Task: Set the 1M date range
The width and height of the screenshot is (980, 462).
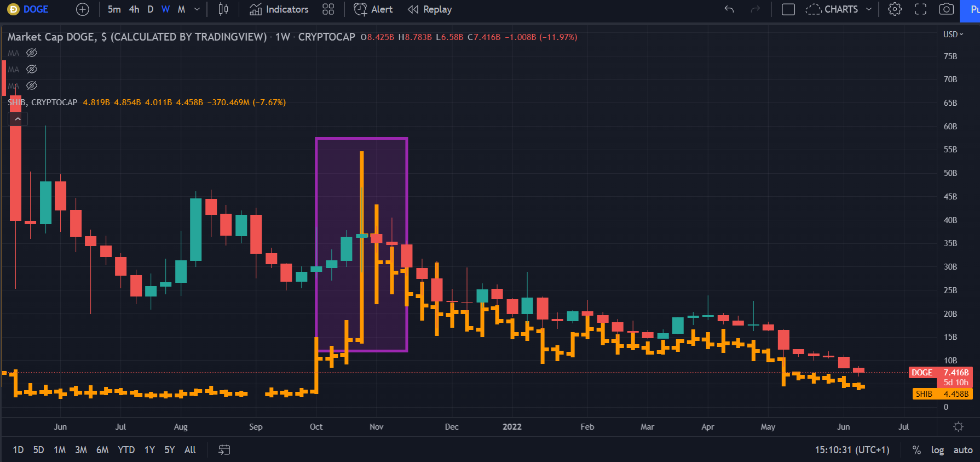Action: click(x=60, y=450)
